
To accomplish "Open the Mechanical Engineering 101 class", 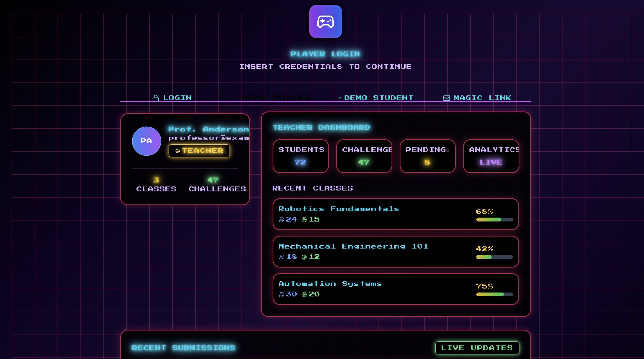I will (x=395, y=252).
